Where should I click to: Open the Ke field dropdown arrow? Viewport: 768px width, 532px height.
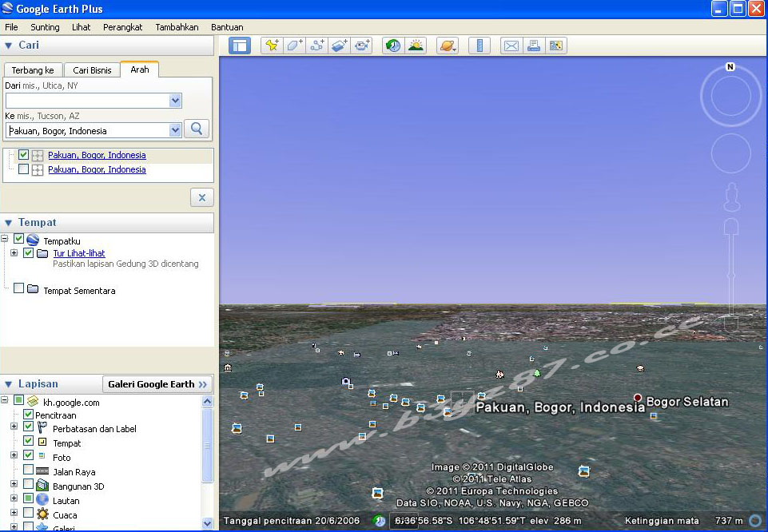click(x=175, y=130)
